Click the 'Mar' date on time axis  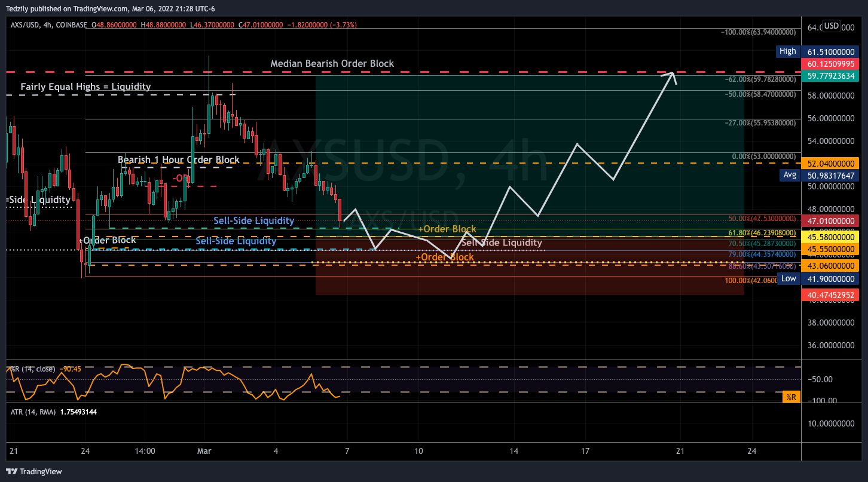pos(204,452)
